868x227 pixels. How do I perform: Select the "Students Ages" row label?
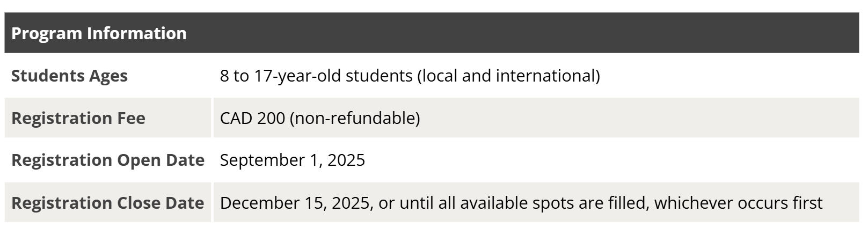[69, 76]
